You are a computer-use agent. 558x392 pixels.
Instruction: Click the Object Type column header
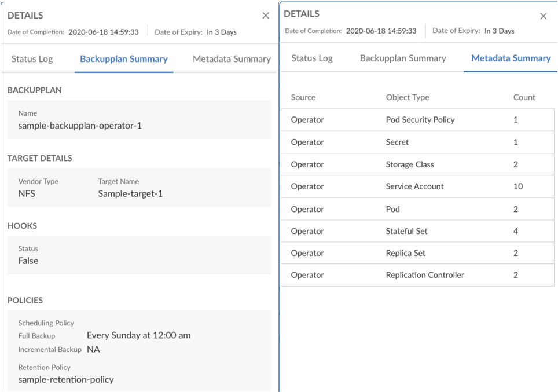[408, 97]
